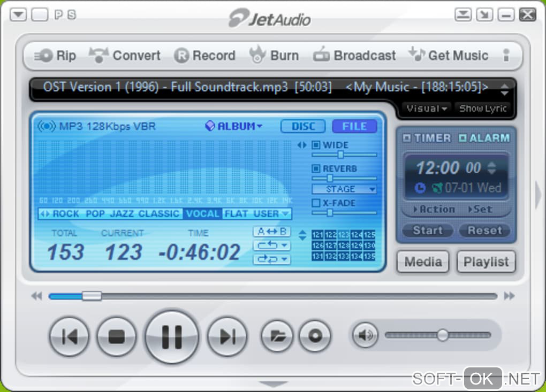Image resolution: width=546 pixels, height=392 pixels.
Task: Open file with folder button
Action: [x=277, y=336]
